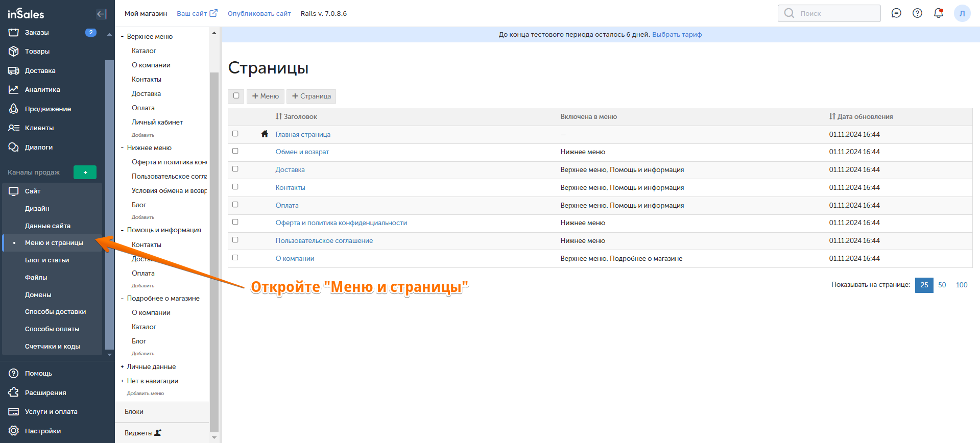The height and width of the screenshot is (443, 980).
Task: Collapse the sidebar with the arrow icon
Action: click(x=101, y=14)
